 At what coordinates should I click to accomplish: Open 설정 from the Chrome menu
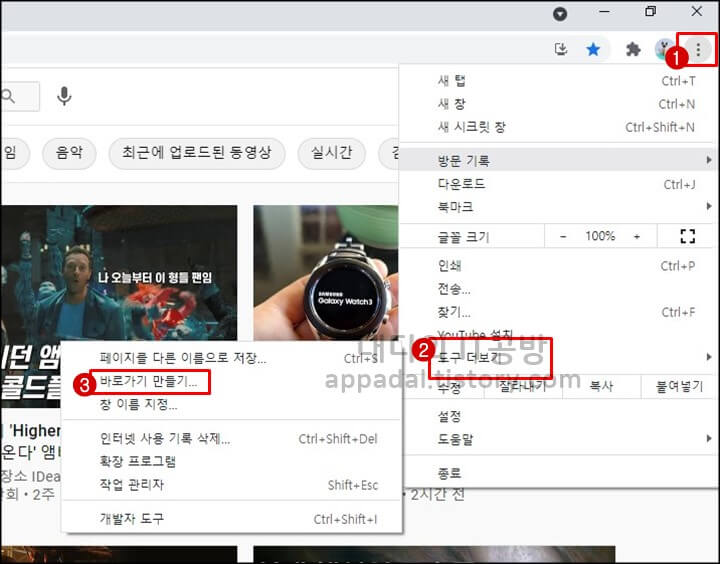[557, 416]
